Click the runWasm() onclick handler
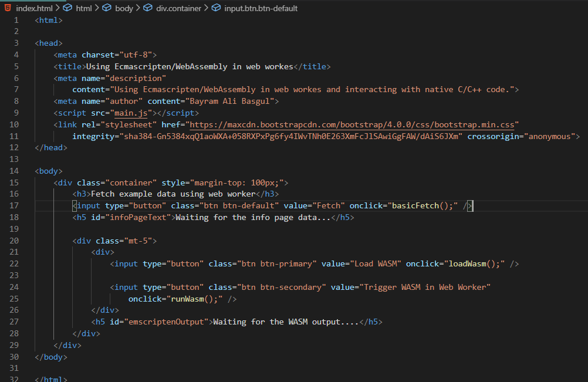The image size is (588, 382). coord(194,299)
